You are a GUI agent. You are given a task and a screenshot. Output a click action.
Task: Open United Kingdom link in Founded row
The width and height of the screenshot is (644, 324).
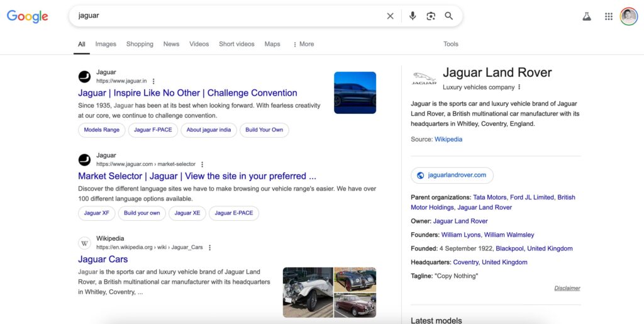pos(550,249)
